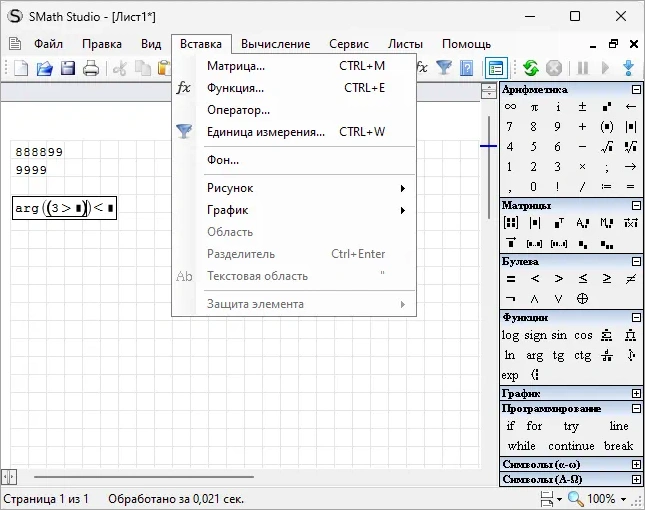Viewport: 645px width, 510px height.
Task: Click the matrix transpose icon
Action: [x=558, y=223]
